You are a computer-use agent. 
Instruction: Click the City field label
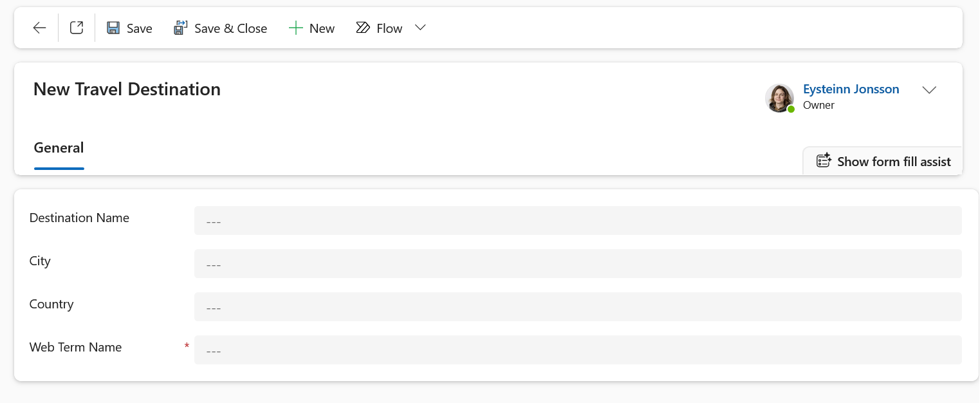tap(40, 261)
